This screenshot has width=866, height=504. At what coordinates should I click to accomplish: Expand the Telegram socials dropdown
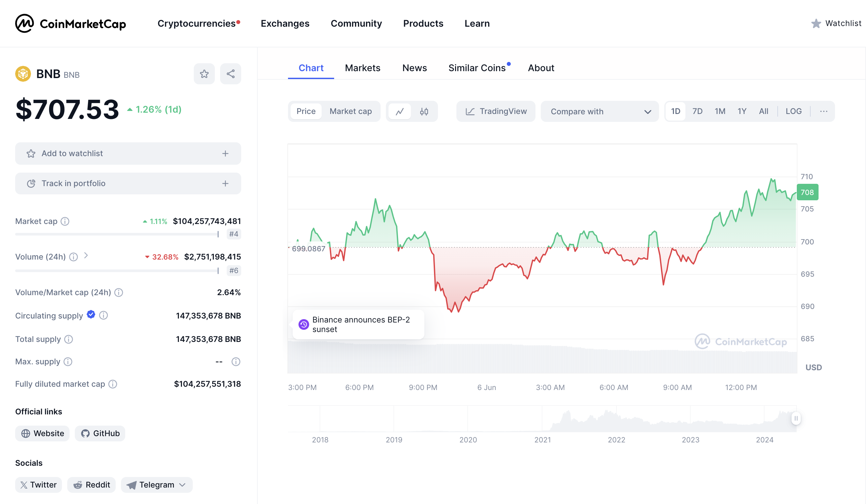[157, 485]
